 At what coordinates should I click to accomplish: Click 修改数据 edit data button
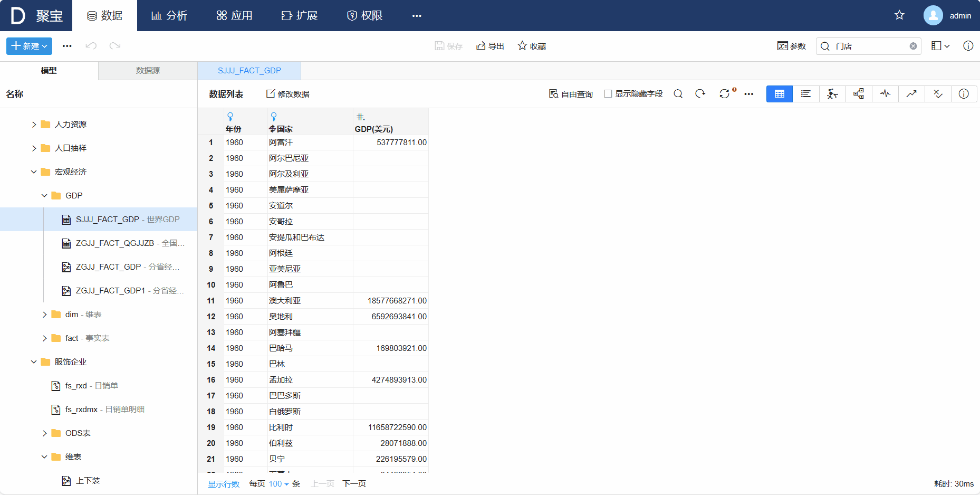coord(288,94)
